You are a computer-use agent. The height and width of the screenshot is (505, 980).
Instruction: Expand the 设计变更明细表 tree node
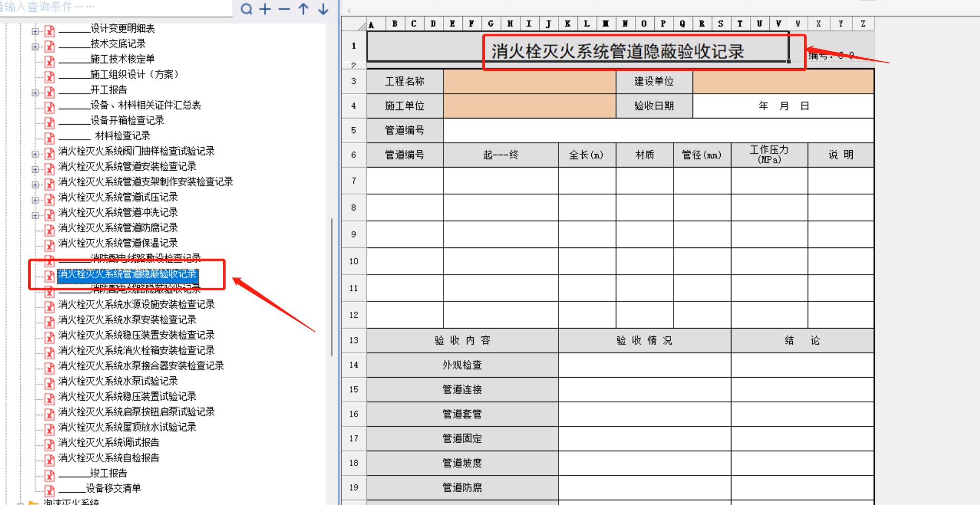tap(35, 31)
